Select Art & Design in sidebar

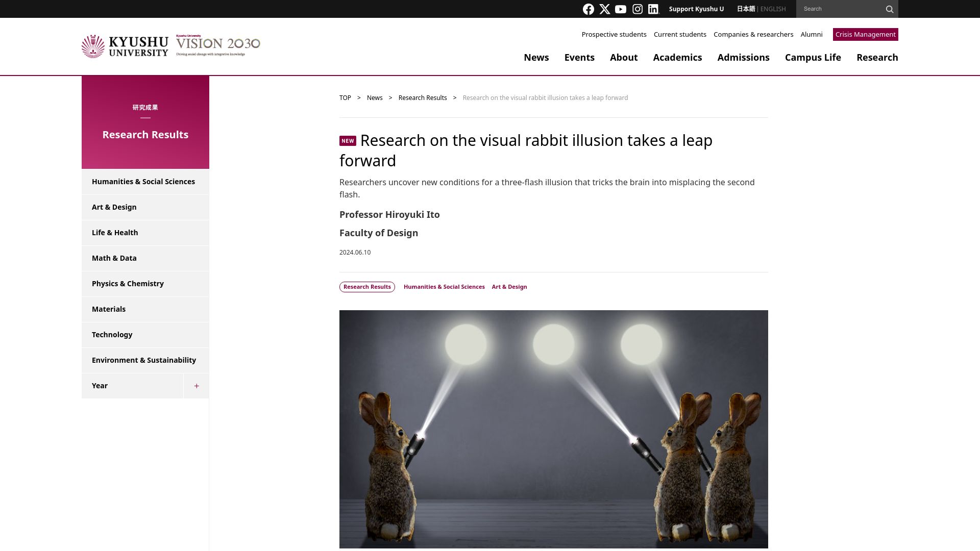click(x=145, y=207)
